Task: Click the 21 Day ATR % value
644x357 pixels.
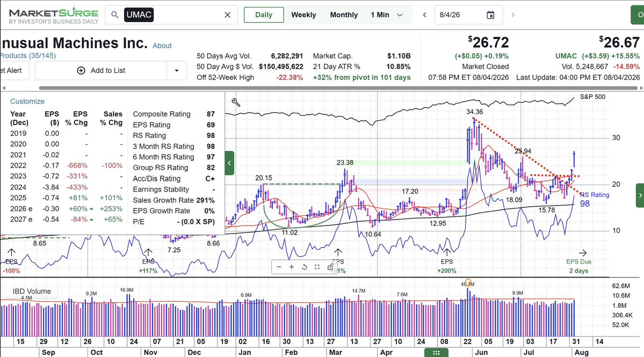Action: 399,67
